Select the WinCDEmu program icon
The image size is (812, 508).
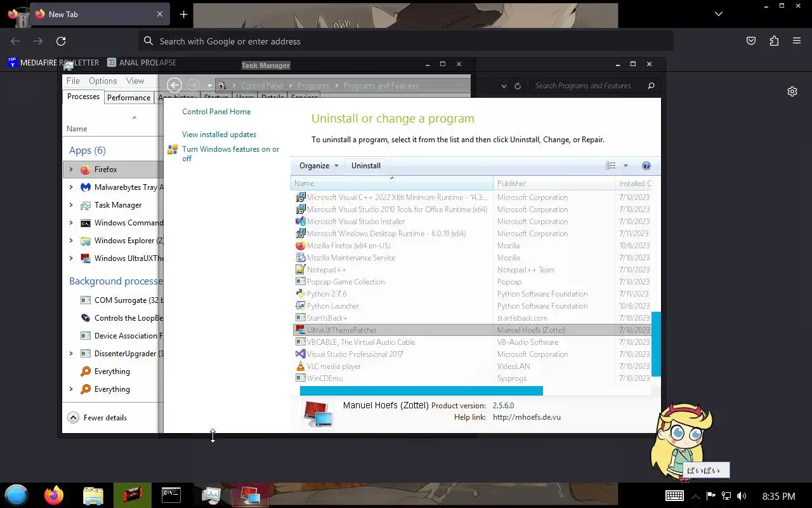tap(301, 378)
